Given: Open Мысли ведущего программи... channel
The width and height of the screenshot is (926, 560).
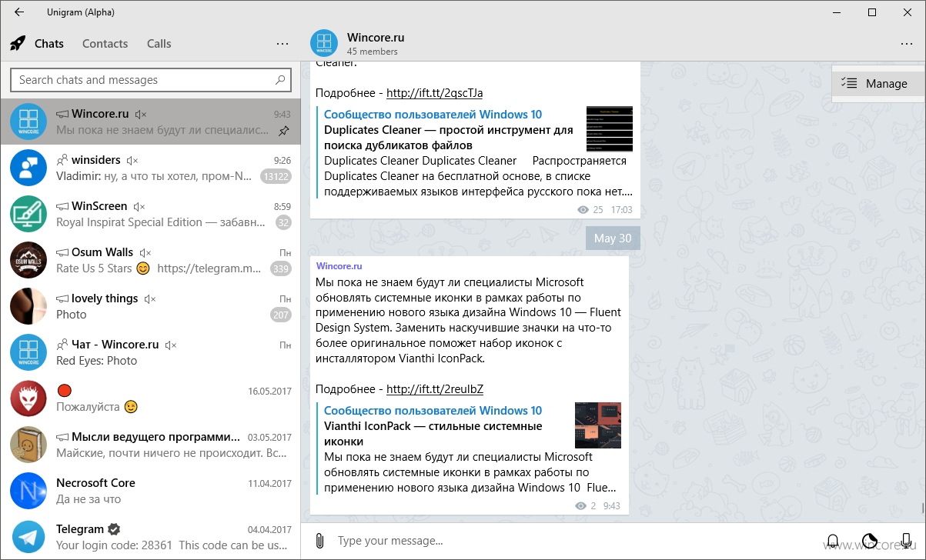Looking at the screenshot, I should pyautogui.click(x=151, y=445).
